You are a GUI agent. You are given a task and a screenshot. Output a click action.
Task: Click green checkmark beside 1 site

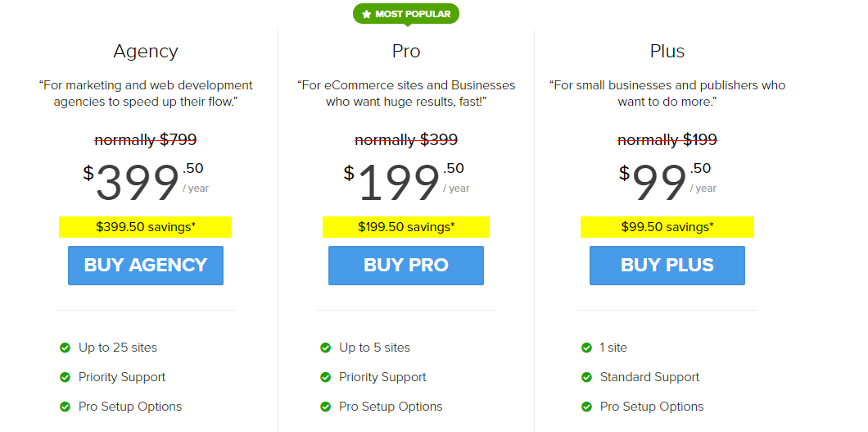(586, 348)
